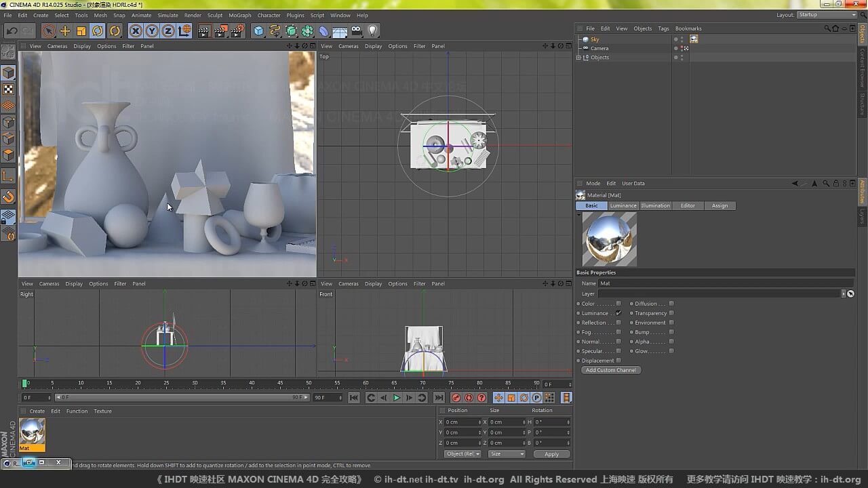Expand the Objects group in object manager
Viewport: 868px width, 488px height.
click(578, 58)
